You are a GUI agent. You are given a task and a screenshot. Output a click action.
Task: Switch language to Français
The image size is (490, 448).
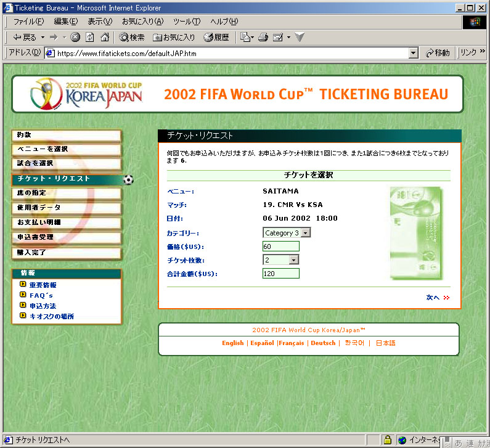tap(292, 343)
